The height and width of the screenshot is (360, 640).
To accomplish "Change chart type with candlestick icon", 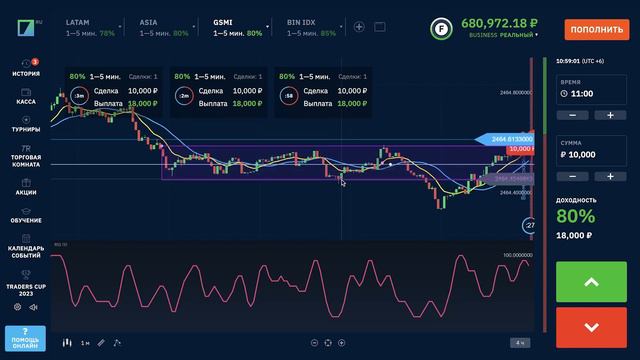I will click(x=67, y=343).
